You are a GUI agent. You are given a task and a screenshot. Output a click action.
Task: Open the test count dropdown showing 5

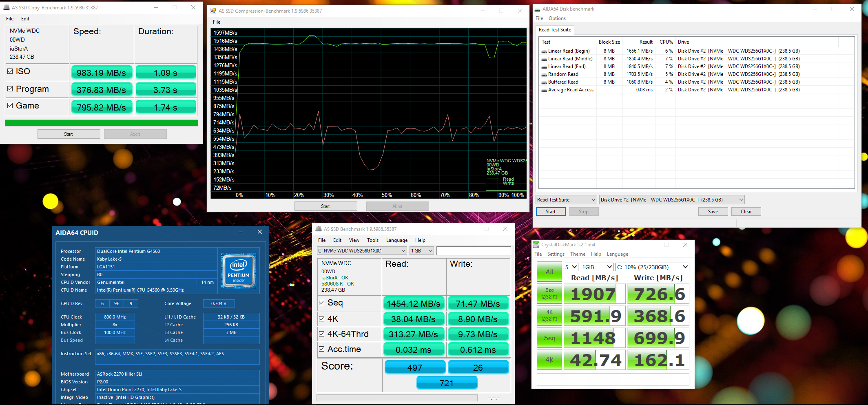571,267
